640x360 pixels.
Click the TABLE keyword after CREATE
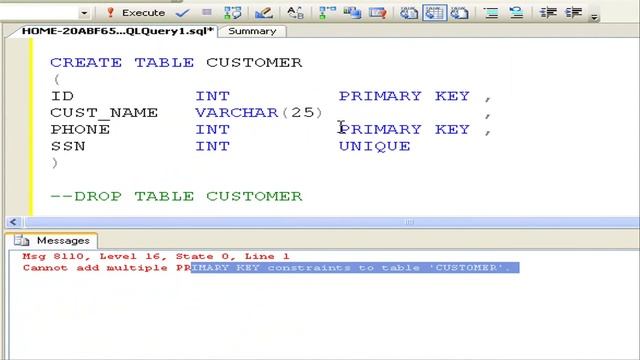coord(164,62)
